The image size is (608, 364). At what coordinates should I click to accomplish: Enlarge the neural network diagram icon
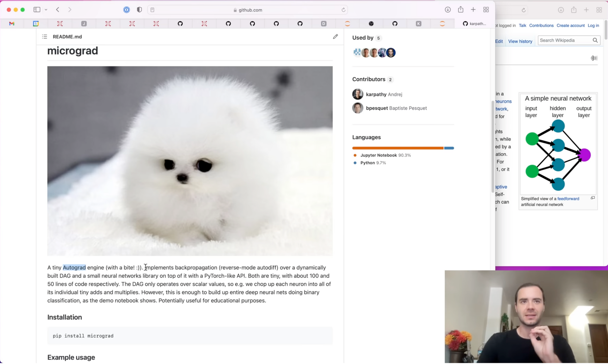(x=592, y=198)
